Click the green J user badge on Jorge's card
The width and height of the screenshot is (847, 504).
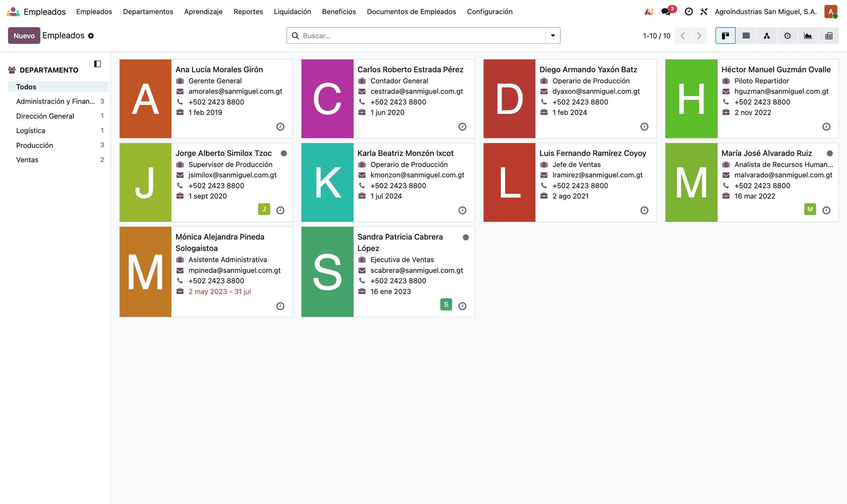264,209
